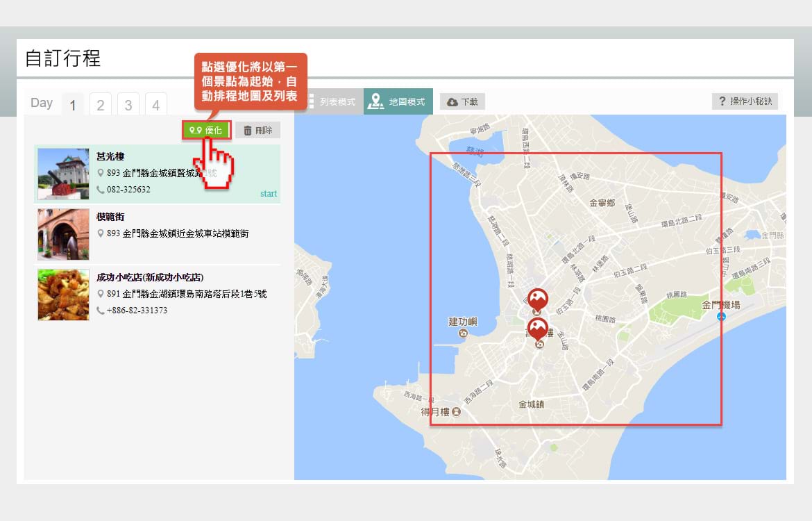Click the green 優化 optimize button
Image resolution: width=812 pixels, height=521 pixels.
[206, 130]
